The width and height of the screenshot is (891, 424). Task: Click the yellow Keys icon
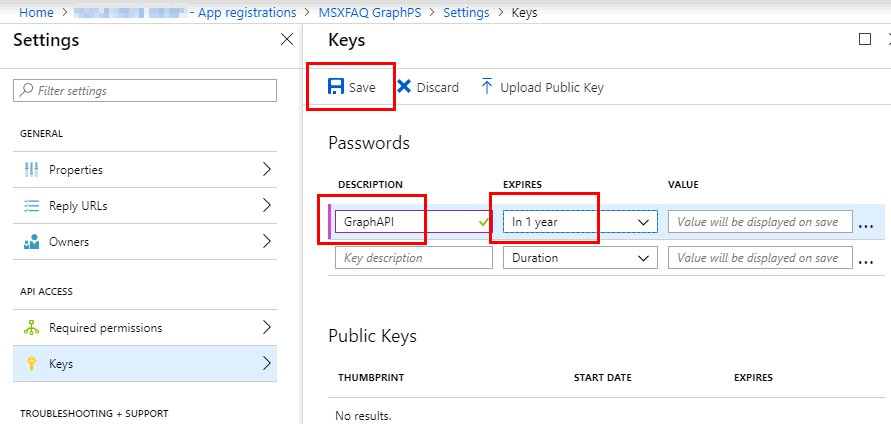pyautogui.click(x=31, y=364)
